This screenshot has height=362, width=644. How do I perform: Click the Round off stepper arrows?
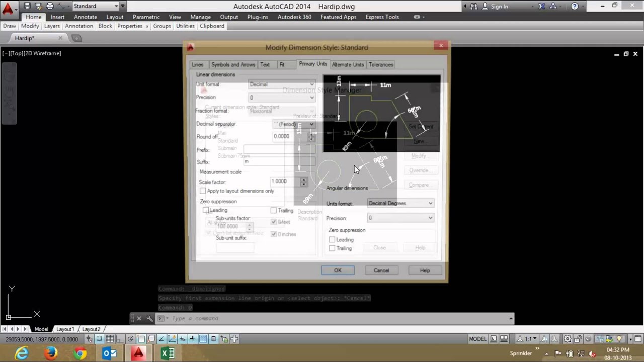click(x=311, y=136)
